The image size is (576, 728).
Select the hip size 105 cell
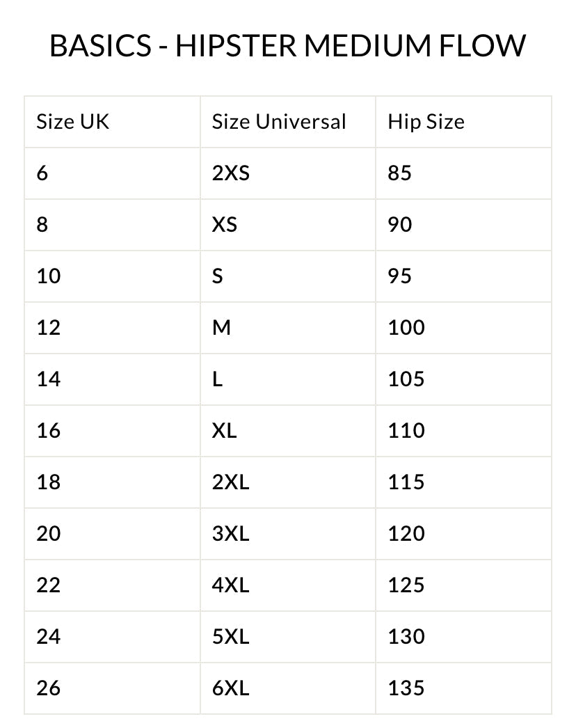click(x=406, y=379)
